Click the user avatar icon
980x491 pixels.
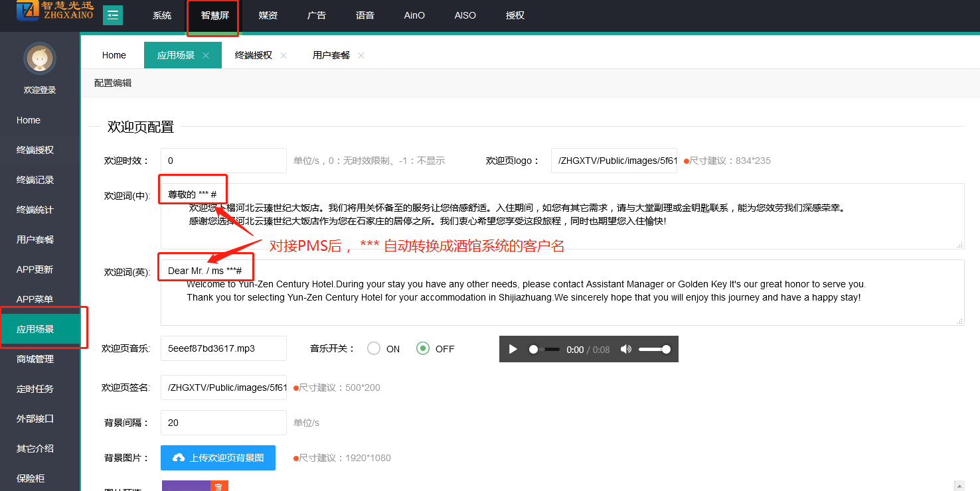coord(40,59)
